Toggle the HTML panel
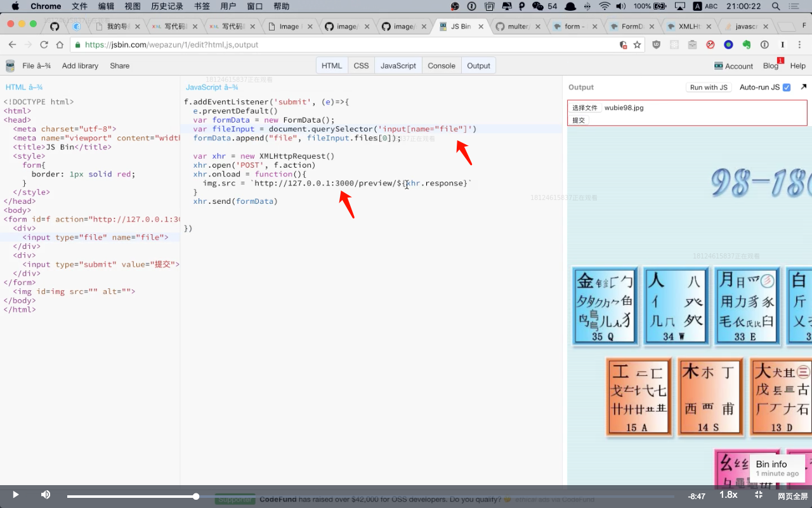Screen dimensions: 812x508 (332, 65)
